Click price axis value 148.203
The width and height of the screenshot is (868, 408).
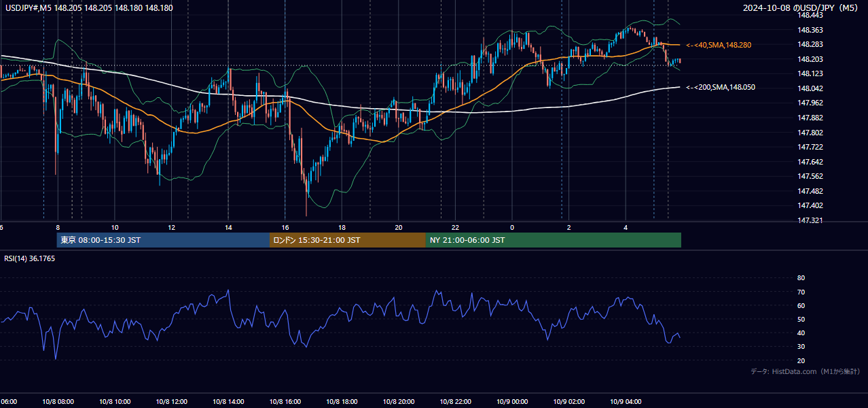[809, 59]
